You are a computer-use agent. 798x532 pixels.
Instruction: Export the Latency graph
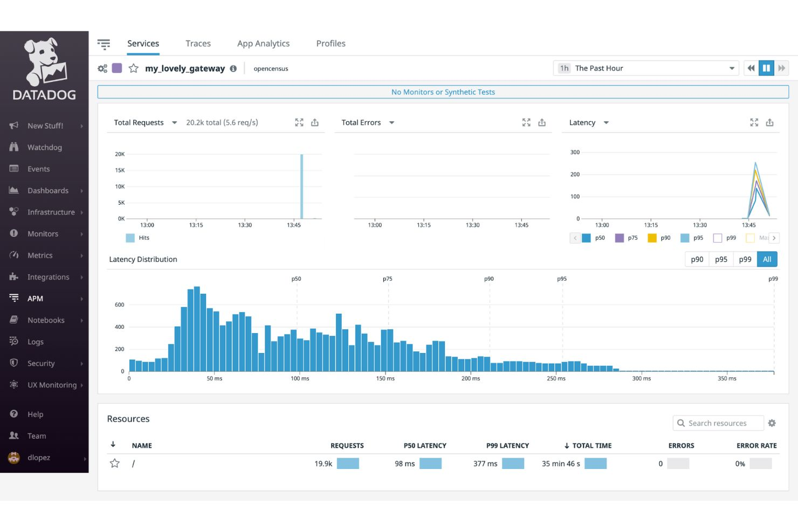(x=770, y=122)
